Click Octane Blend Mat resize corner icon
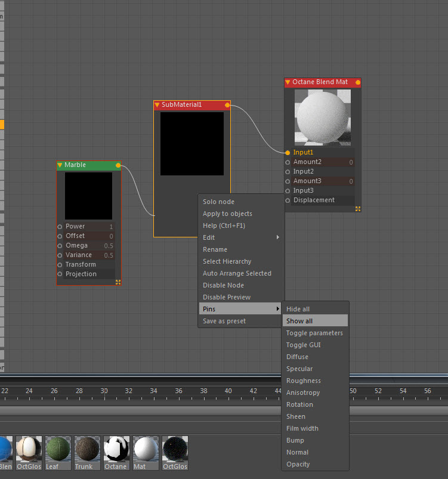Viewport: 448px width, 479px height. pos(358,209)
